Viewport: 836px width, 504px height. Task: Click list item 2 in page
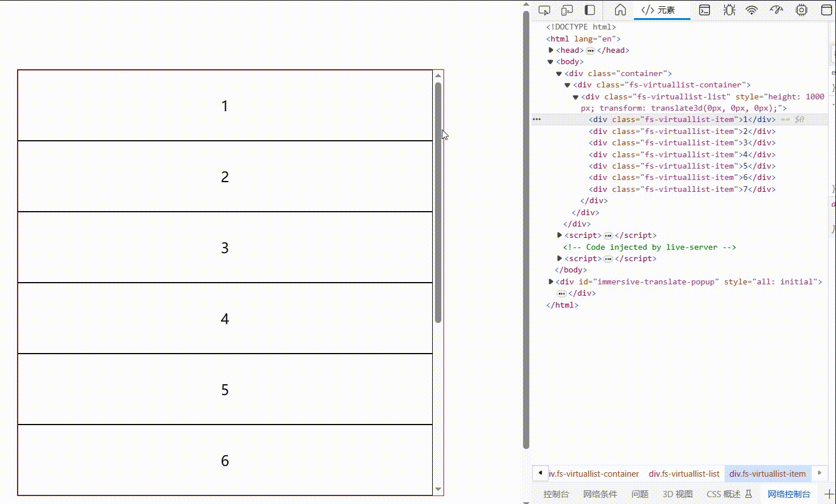[x=225, y=177]
